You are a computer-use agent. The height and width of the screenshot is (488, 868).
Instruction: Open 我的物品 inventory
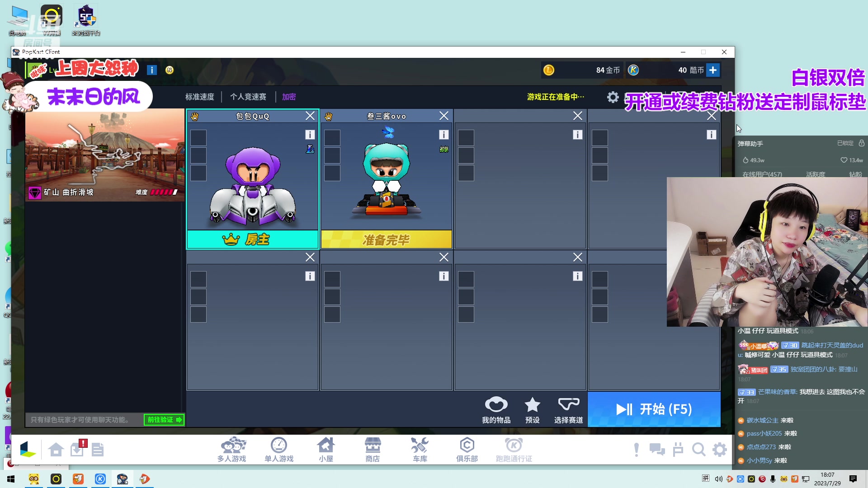coord(496,410)
